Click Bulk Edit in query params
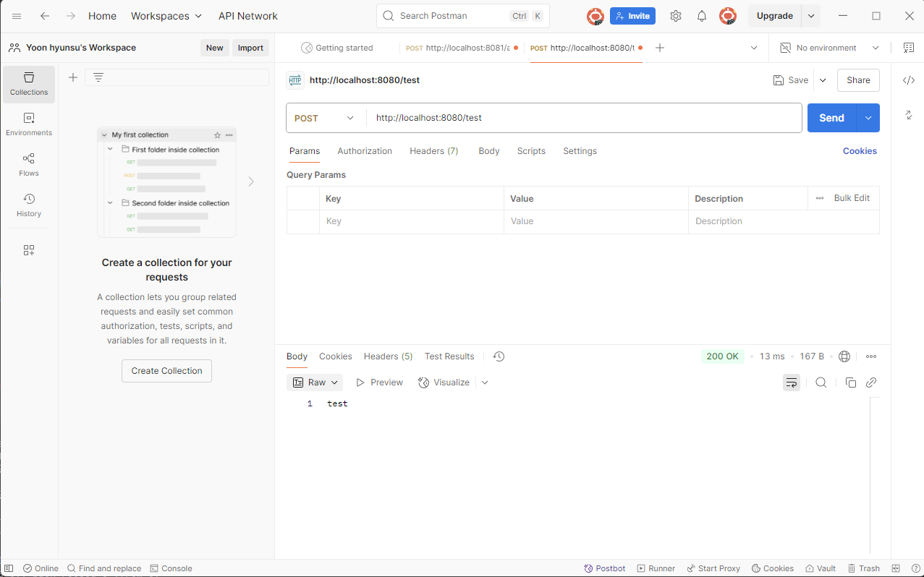The height and width of the screenshot is (577, 924). coord(852,198)
